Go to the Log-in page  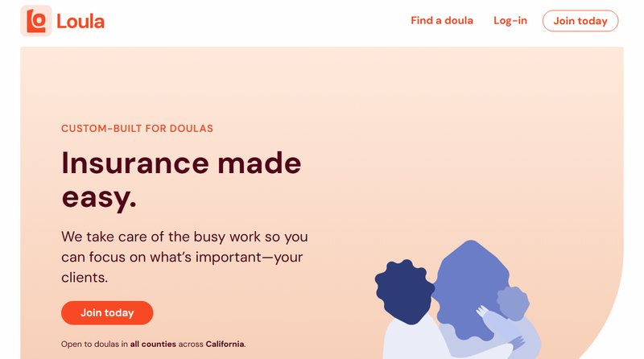tap(510, 20)
